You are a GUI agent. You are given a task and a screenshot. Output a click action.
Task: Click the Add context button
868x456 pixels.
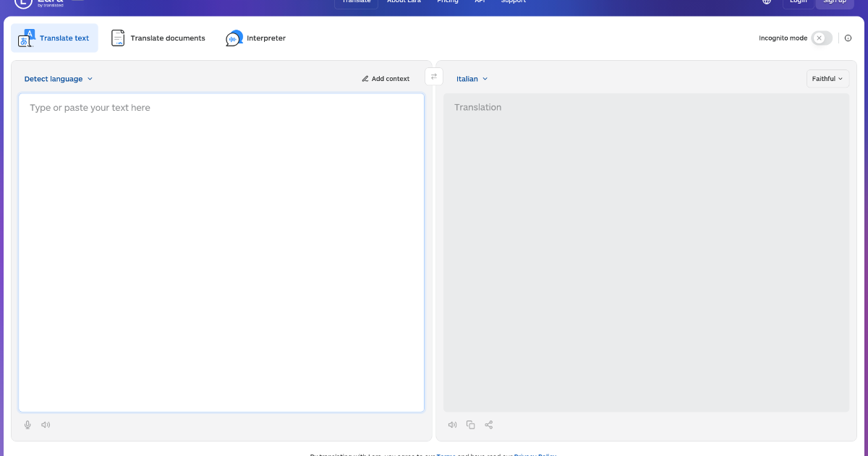[386, 79]
